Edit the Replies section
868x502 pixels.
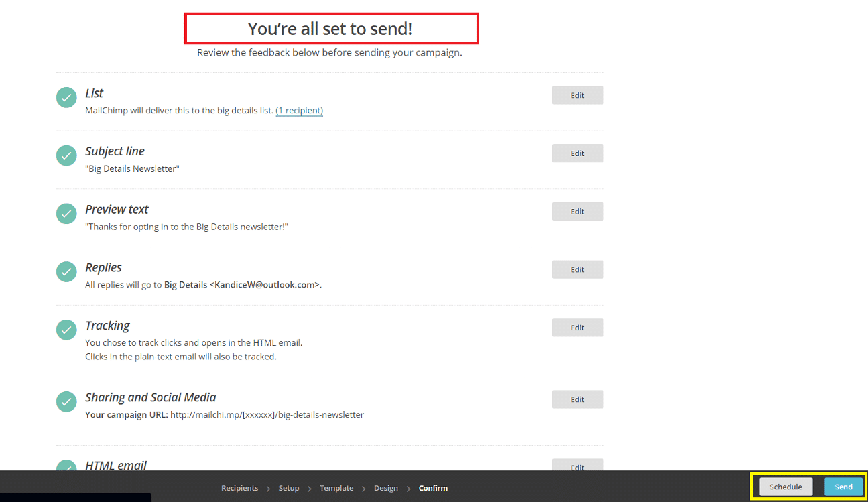pyautogui.click(x=578, y=269)
